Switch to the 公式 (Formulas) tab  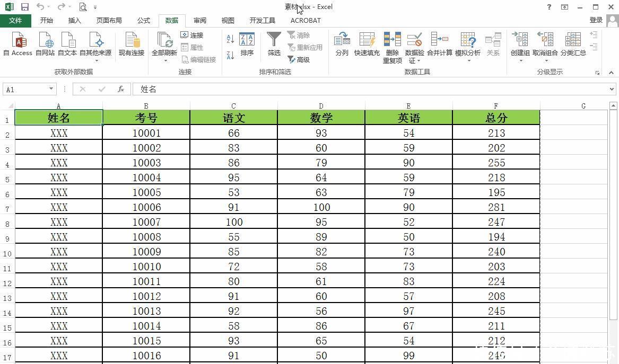pos(144,21)
